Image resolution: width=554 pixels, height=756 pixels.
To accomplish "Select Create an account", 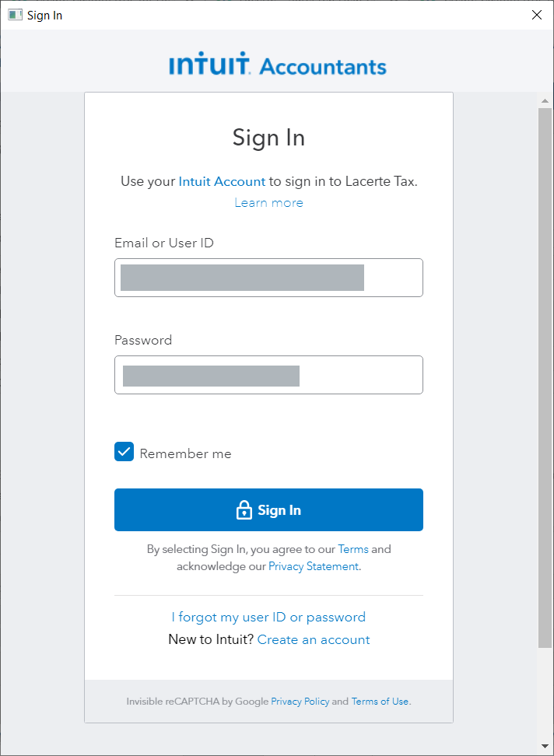I will click(314, 639).
